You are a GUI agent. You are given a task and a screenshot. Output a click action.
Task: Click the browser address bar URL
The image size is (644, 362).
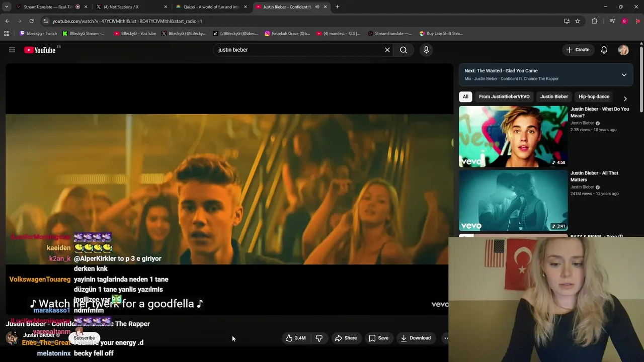127,21
